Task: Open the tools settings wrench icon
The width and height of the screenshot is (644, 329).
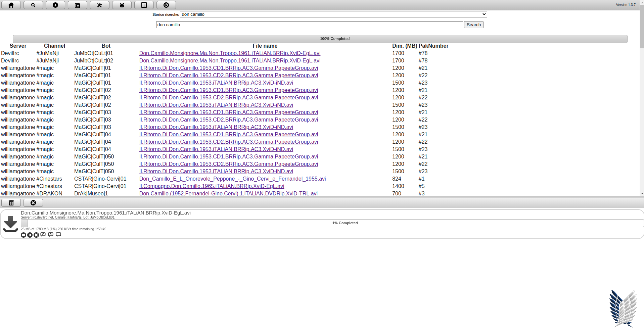Action: 100,5
